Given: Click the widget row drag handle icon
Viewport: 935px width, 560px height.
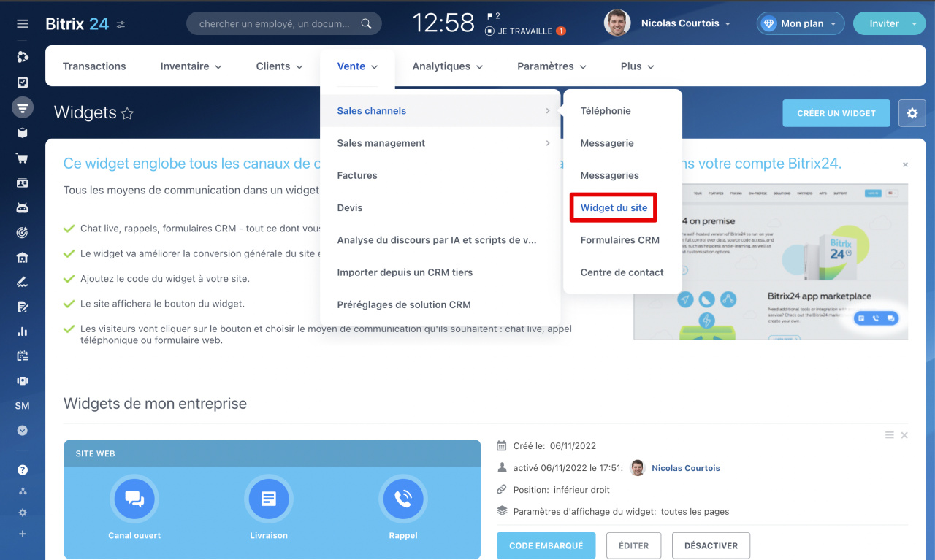Looking at the screenshot, I should [x=890, y=435].
